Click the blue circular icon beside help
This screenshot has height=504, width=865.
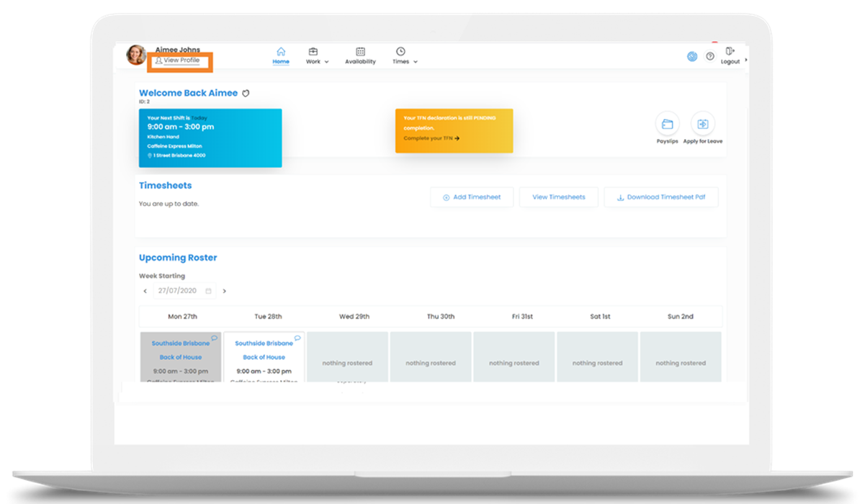coord(692,56)
